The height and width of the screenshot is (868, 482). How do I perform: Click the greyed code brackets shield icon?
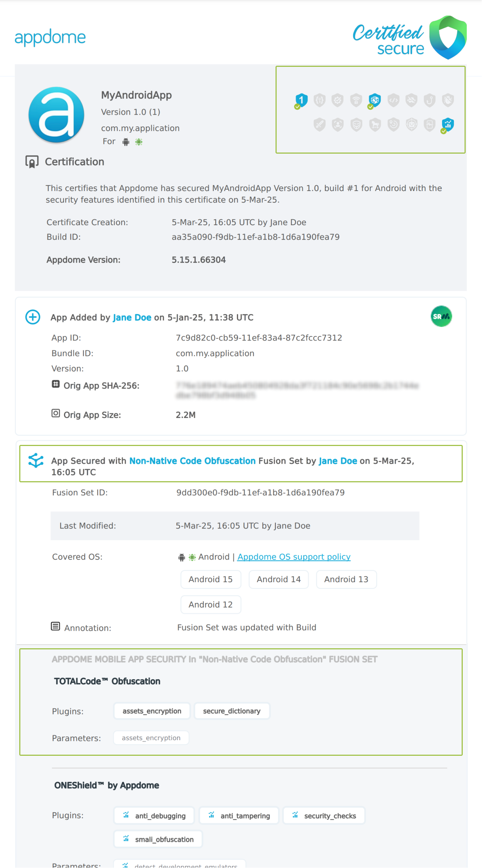pyautogui.click(x=393, y=100)
